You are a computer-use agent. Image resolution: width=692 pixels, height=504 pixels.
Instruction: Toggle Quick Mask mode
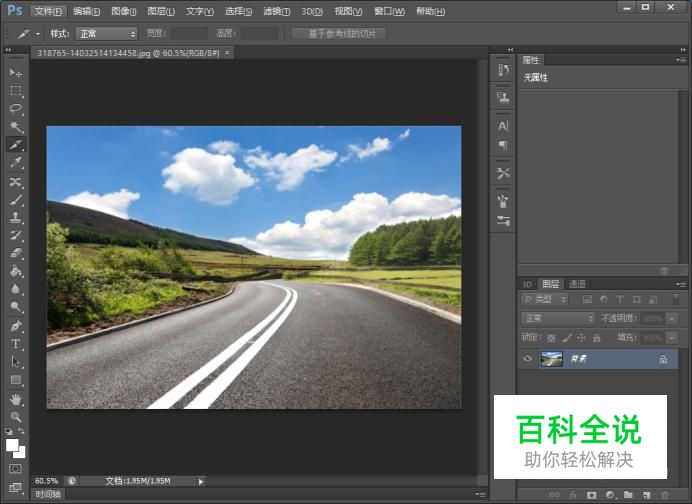coord(15,469)
